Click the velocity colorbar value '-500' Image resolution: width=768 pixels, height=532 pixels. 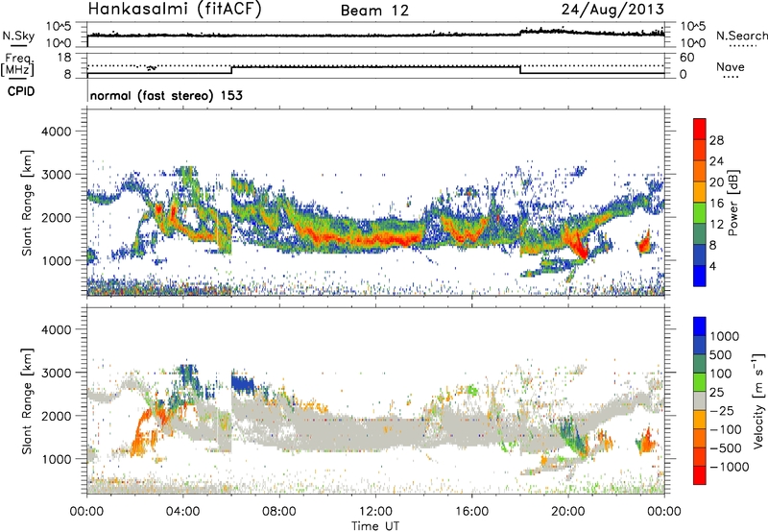(x=726, y=447)
